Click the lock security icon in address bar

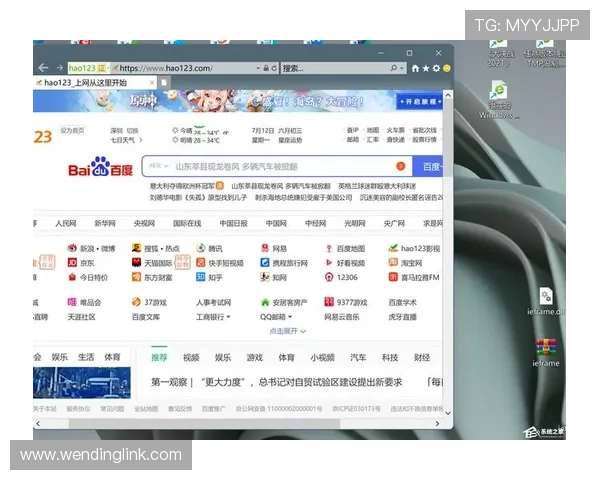click(266, 68)
